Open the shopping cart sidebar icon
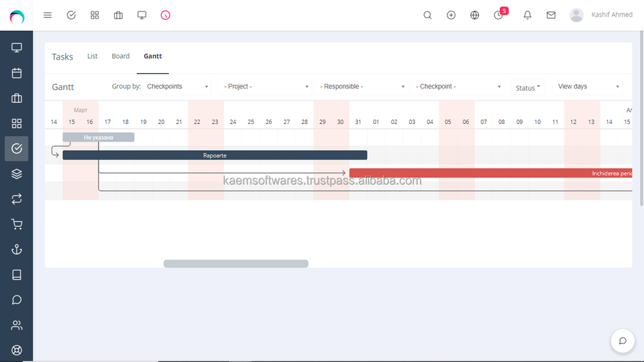This screenshot has height=362, width=644. (x=16, y=224)
